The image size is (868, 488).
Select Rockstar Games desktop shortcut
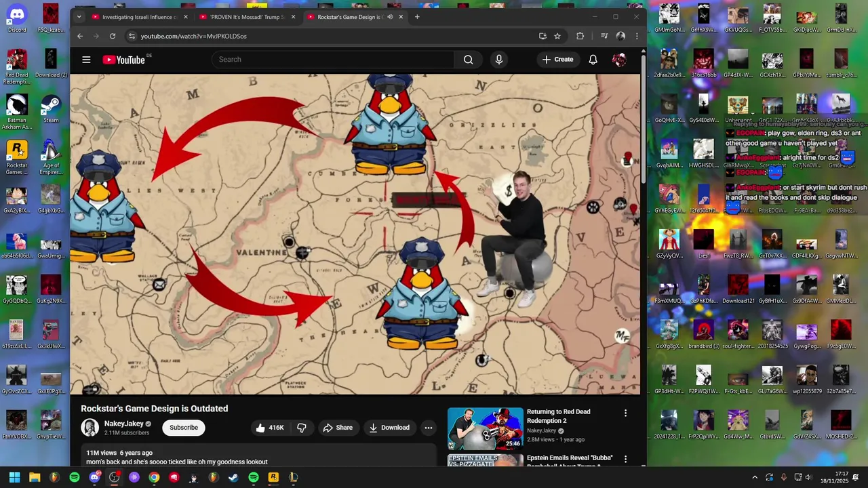click(17, 157)
